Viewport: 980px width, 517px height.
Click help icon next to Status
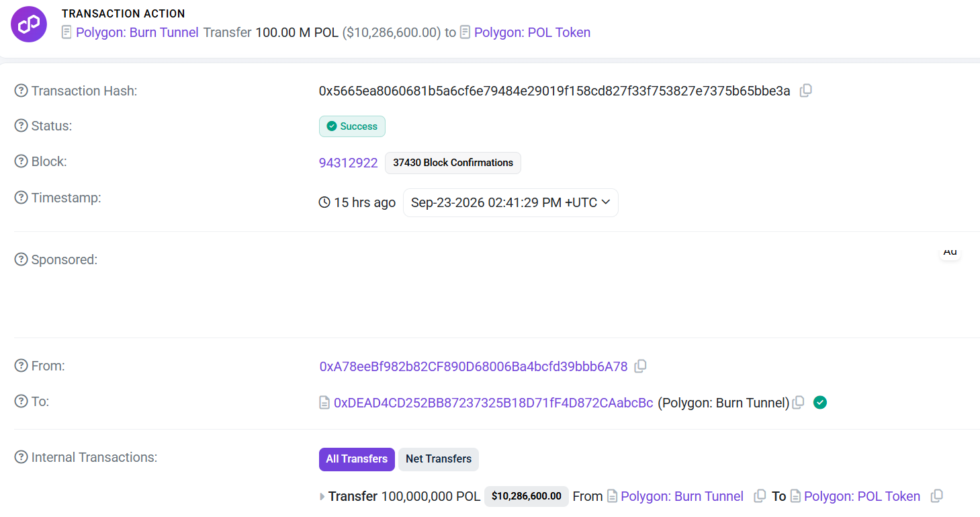(21, 126)
